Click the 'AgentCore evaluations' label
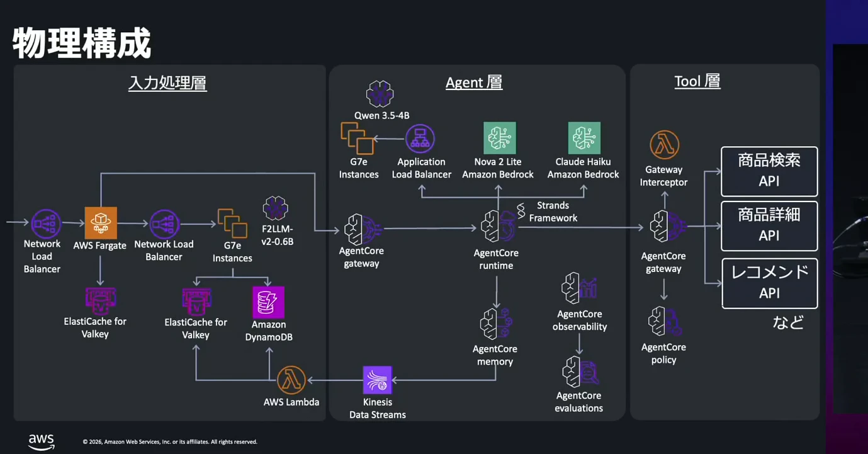Screen dimensions: 868x454 [x=578, y=402]
